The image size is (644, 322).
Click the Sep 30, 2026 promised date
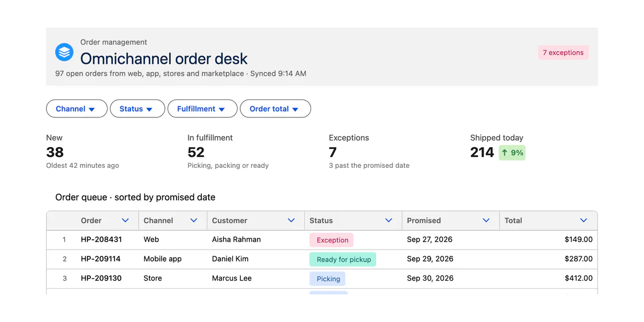click(x=430, y=278)
